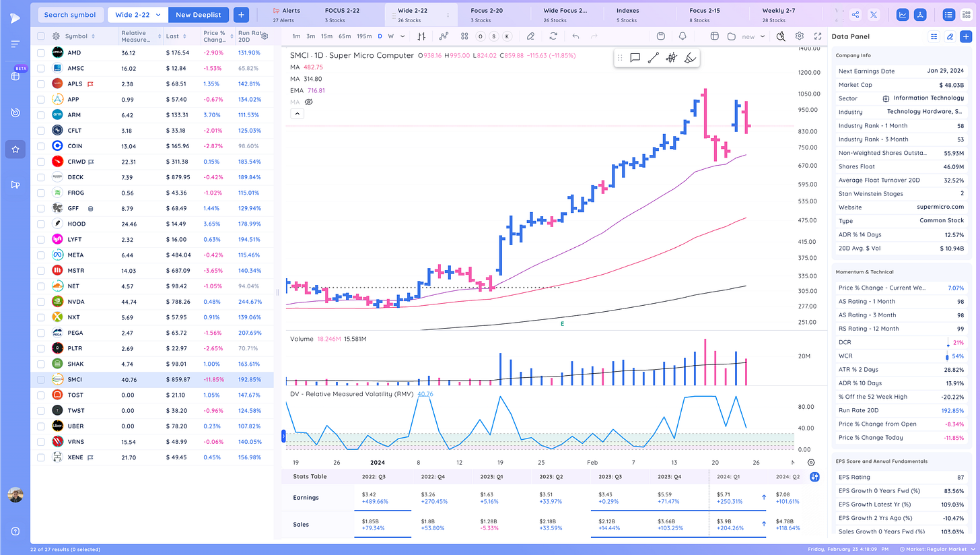The width and height of the screenshot is (980, 555).
Task: Open the chart settings gear icon
Action: (x=800, y=36)
